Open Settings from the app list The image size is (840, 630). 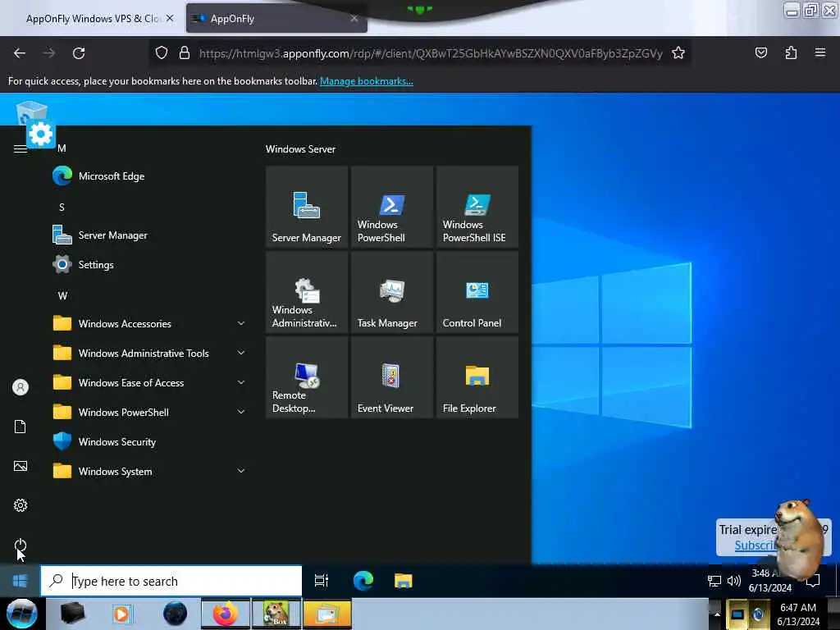tap(150, 265)
